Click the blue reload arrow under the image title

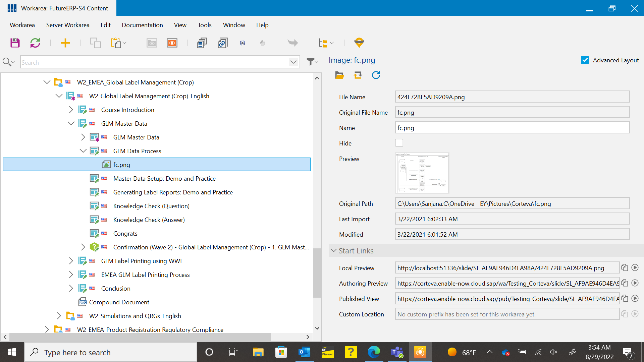click(x=376, y=75)
